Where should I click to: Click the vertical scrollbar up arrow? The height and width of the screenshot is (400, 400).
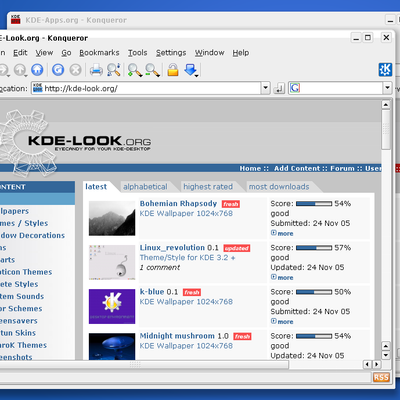386,105
